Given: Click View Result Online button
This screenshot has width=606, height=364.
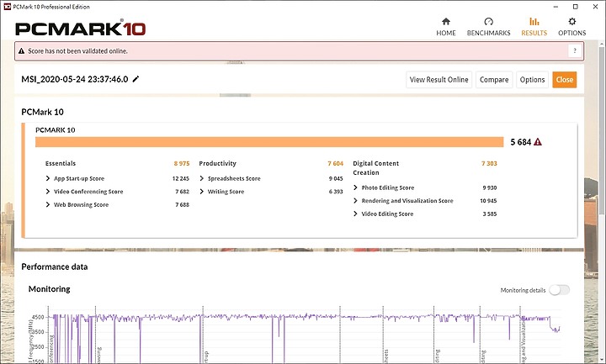Looking at the screenshot, I should (439, 80).
